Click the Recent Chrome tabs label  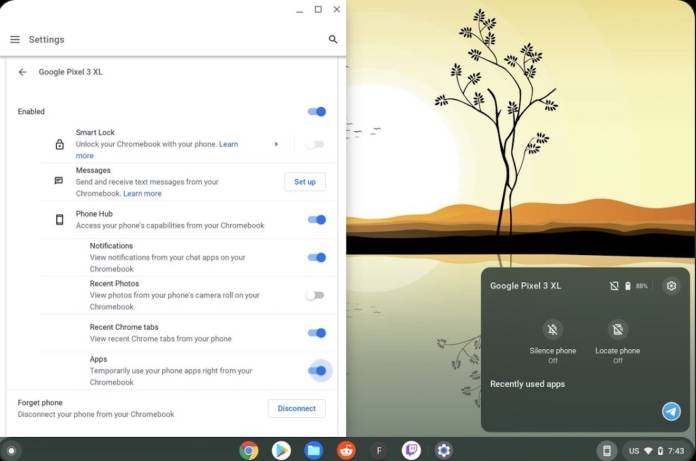124,327
